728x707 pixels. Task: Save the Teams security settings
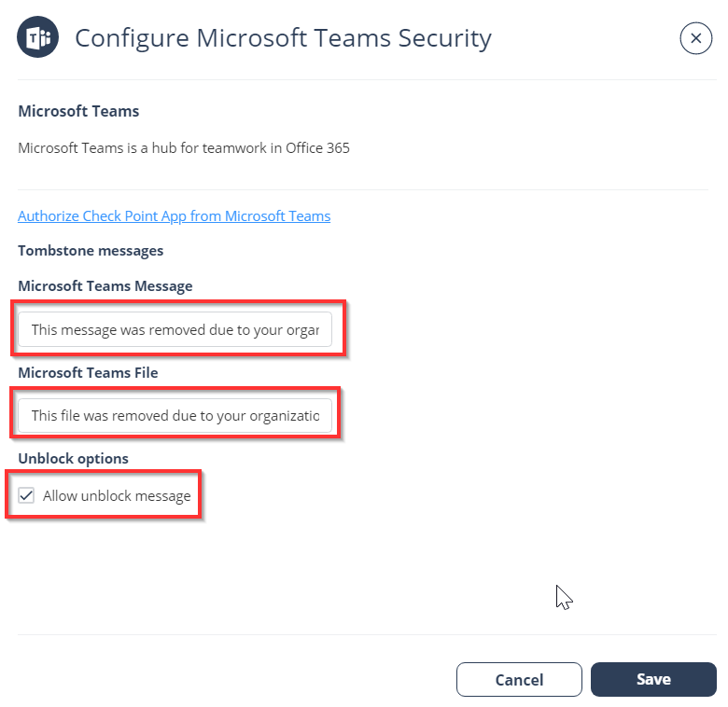pyautogui.click(x=653, y=680)
